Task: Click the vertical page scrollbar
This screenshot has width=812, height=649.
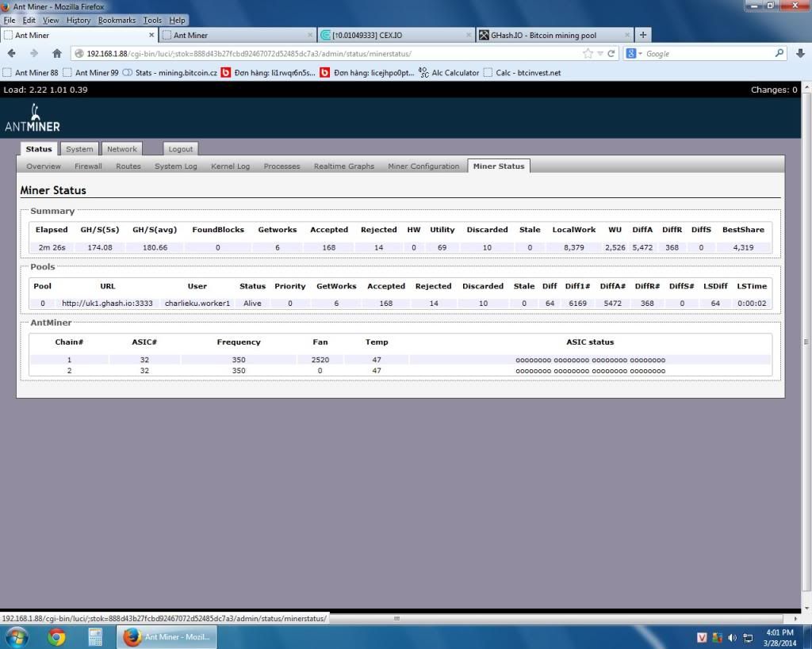Action: point(806,341)
